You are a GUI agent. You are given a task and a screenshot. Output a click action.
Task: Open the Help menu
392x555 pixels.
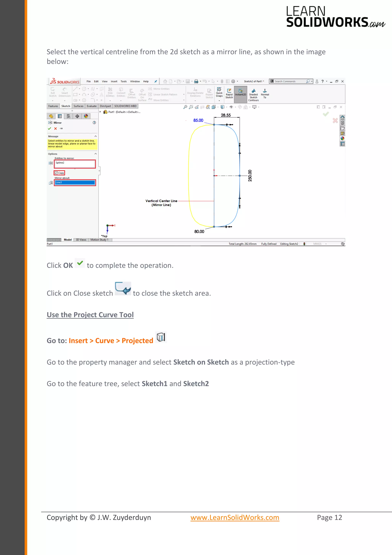(x=146, y=81)
